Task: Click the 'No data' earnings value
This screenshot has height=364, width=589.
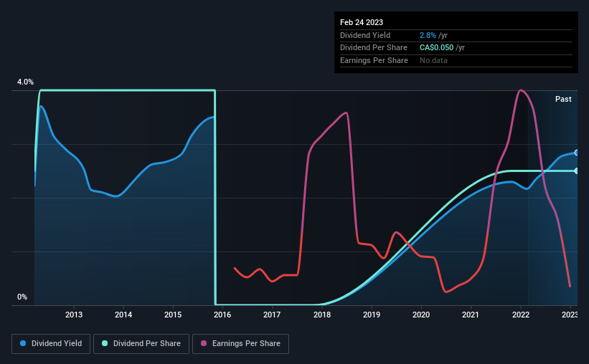Action: [433, 60]
